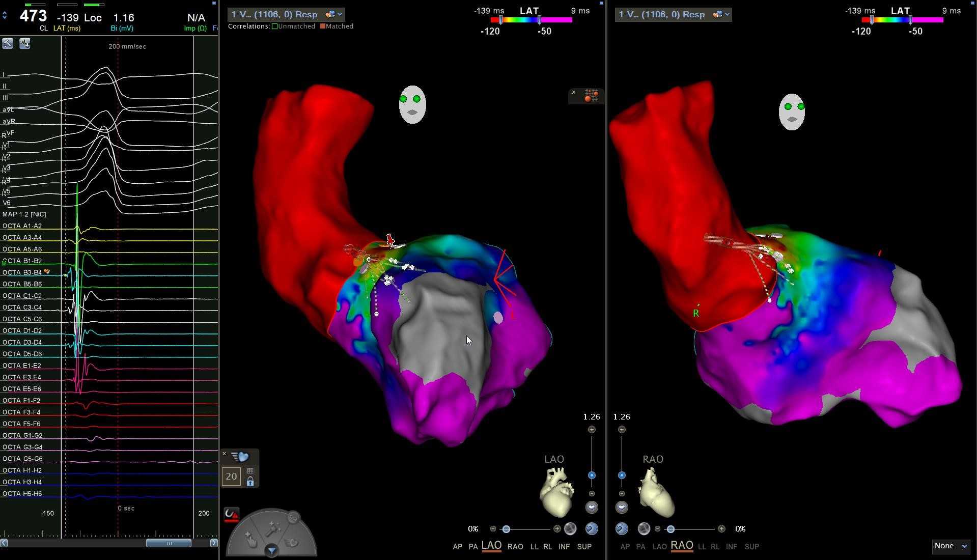Click the signal display icon beside the wrench

[24, 43]
